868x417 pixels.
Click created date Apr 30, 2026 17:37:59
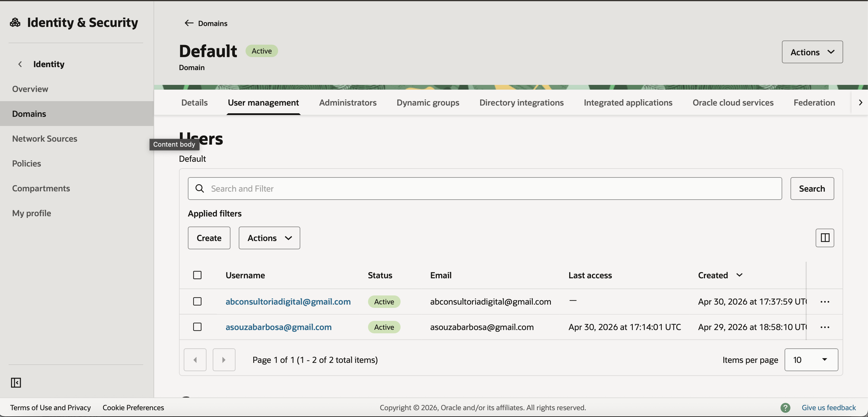point(752,301)
